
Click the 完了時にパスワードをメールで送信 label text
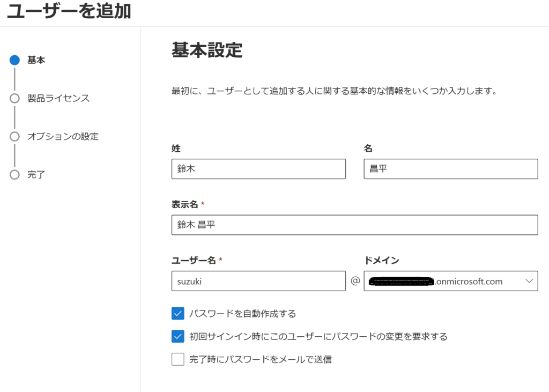pyautogui.click(x=260, y=359)
